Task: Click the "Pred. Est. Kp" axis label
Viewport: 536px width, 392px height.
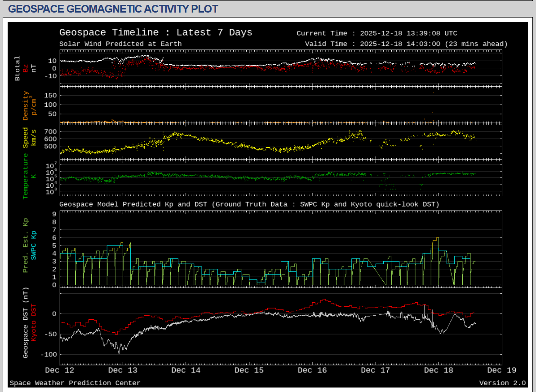Action: point(26,245)
